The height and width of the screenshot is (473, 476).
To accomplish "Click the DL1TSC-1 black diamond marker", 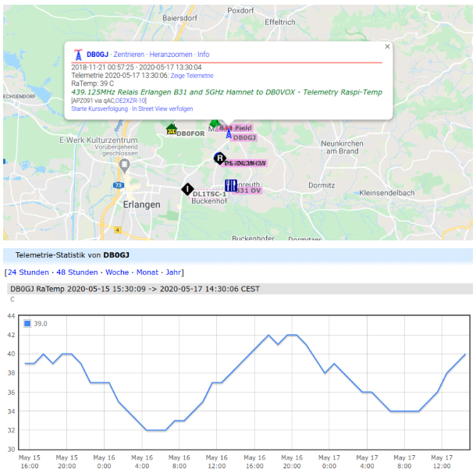I will point(186,189).
